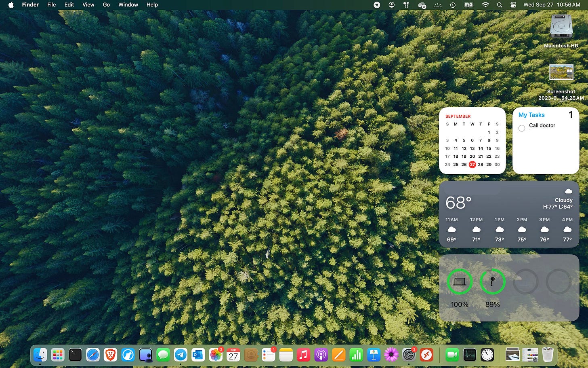
Task: Open FaceTime from the Dock
Action: [452, 355]
